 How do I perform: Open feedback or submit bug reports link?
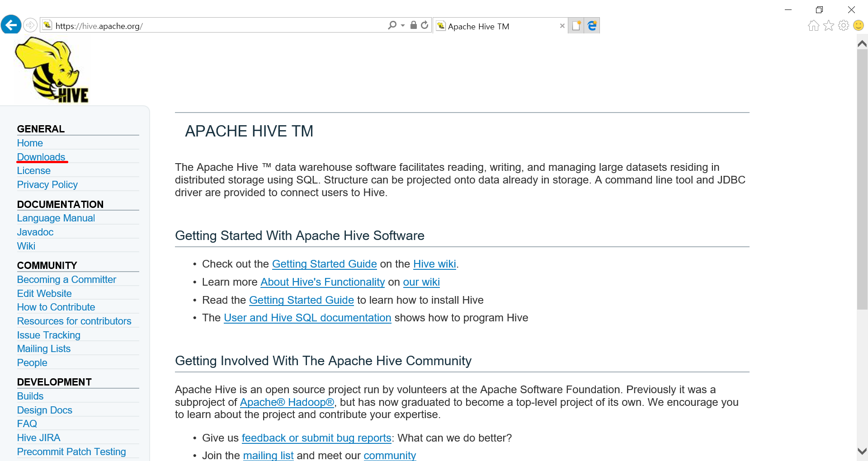(316, 438)
